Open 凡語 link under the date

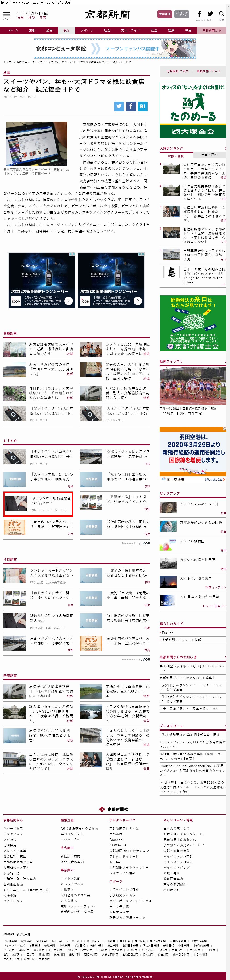point(42,18)
